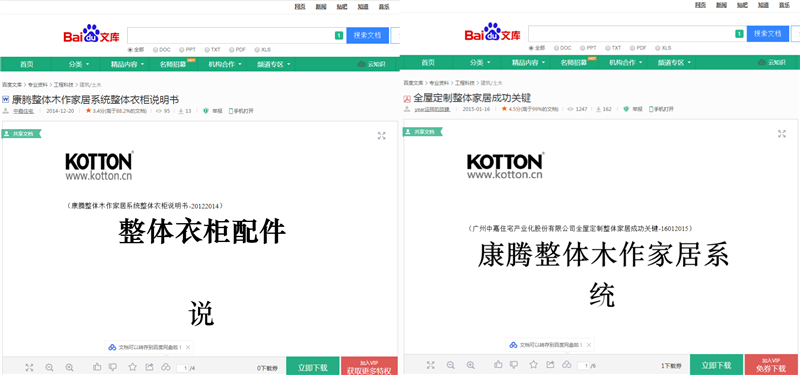Open 云知识 on left page navbar

point(372,64)
